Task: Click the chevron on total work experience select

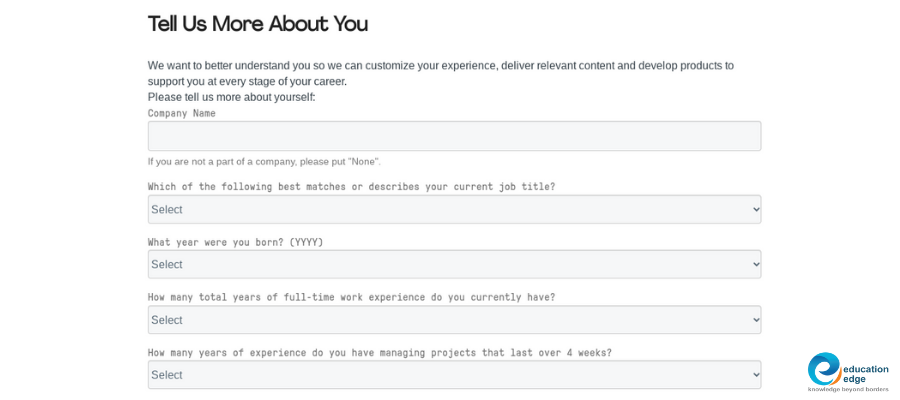Action: [x=755, y=320]
